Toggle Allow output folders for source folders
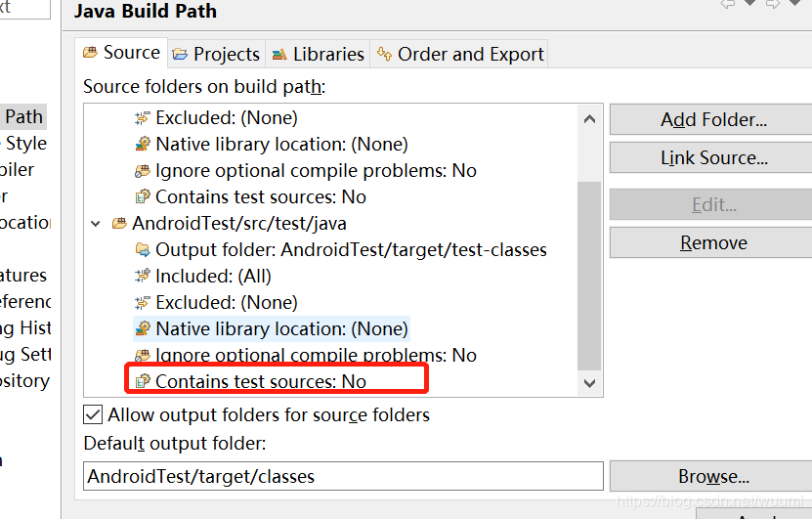 93,414
